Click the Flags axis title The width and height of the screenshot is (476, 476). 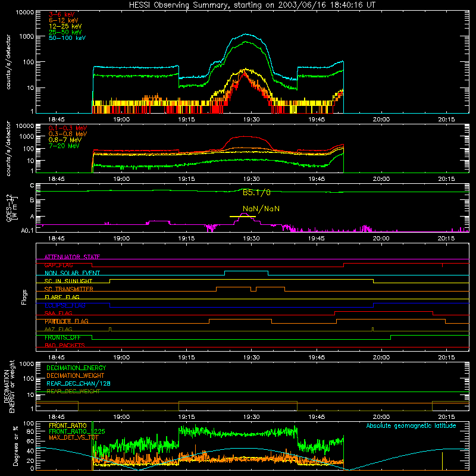24,297
